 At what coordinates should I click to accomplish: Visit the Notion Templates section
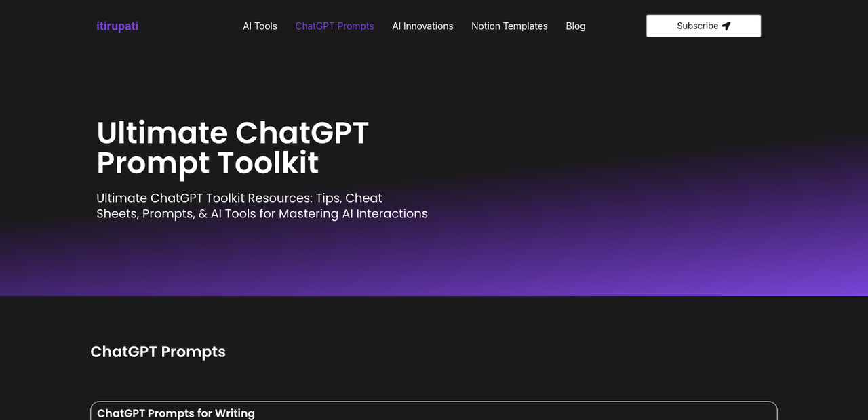[509, 26]
